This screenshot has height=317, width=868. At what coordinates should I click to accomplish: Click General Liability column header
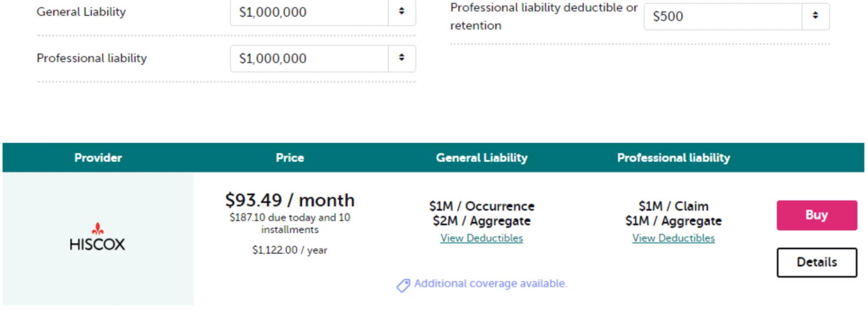(482, 158)
